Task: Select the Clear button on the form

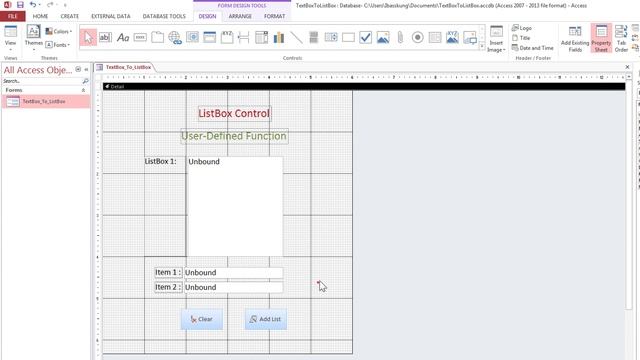Action: [x=202, y=319]
